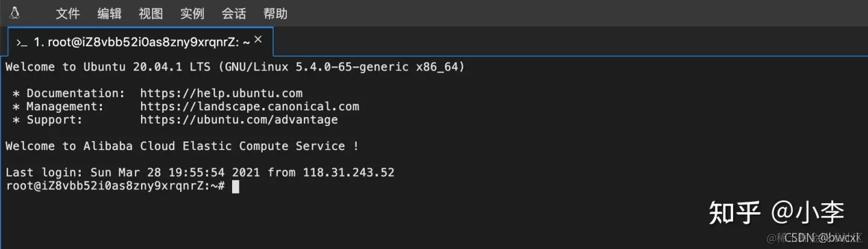
Task: Click the terminal cursor block
Action: pos(236,186)
